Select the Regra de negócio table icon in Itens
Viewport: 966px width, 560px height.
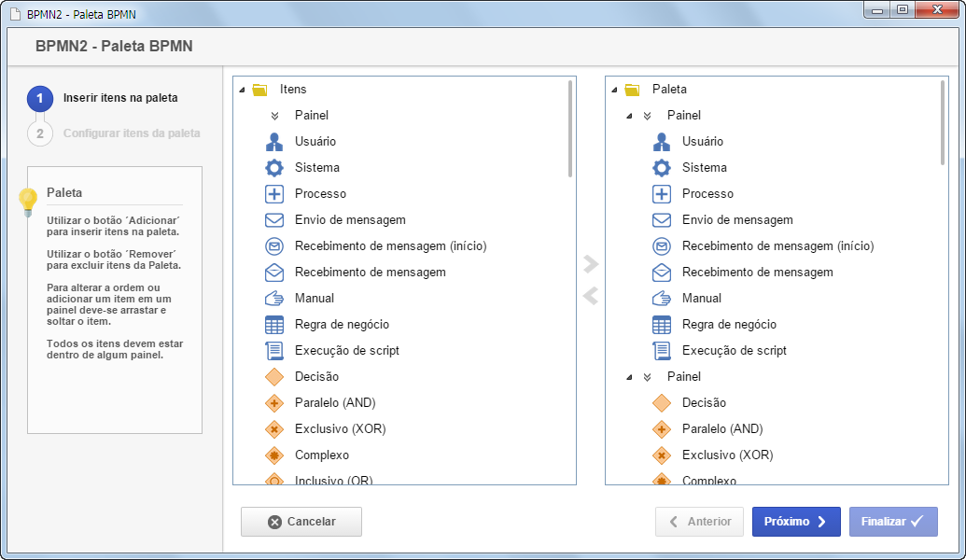[274, 324]
